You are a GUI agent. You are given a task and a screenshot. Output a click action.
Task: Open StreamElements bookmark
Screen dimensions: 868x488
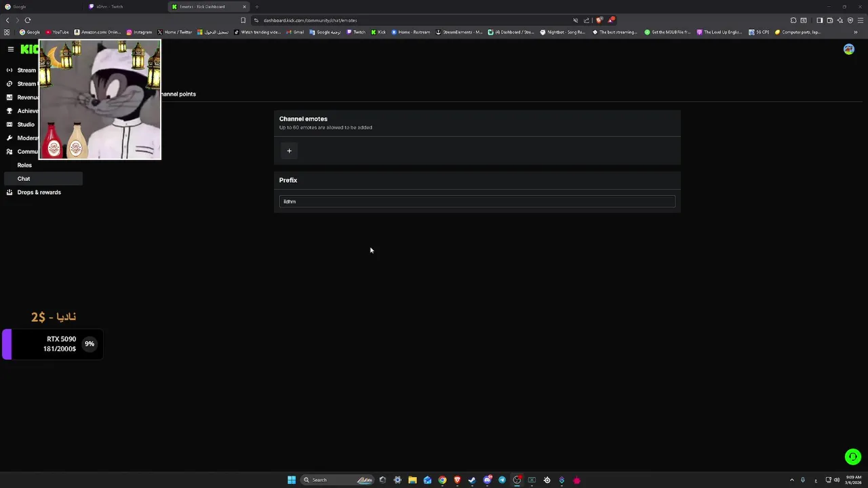(x=459, y=32)
